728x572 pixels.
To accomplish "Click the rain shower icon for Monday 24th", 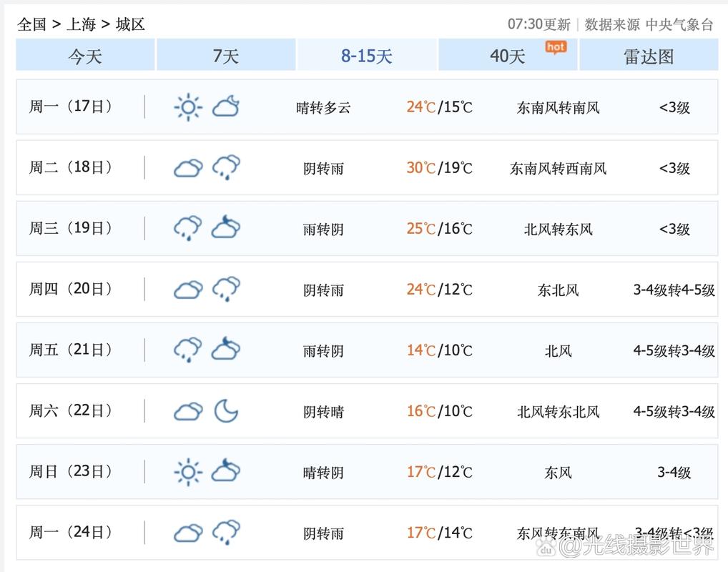I will tap(227, 532).
